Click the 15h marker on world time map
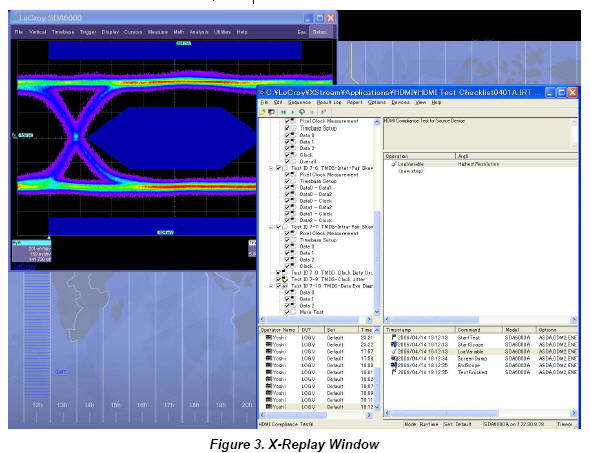This screenshot has height=453, width=590. click(x=116, y=405)
